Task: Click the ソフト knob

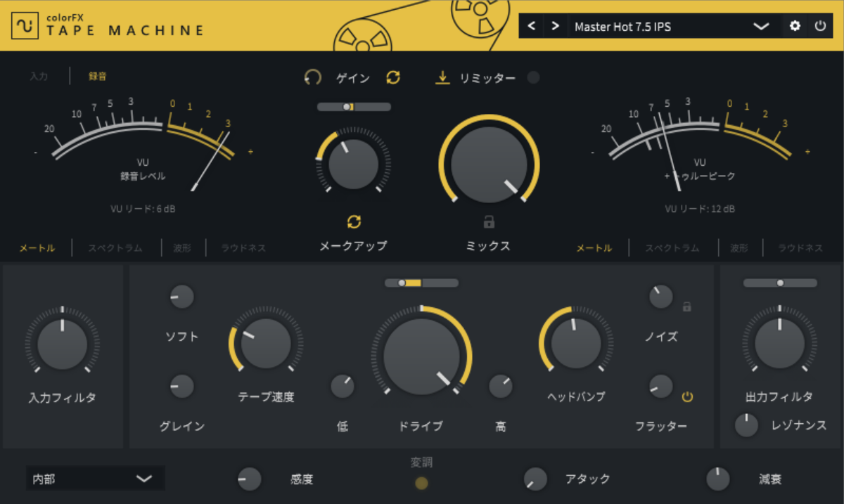Action: (181, 297)
